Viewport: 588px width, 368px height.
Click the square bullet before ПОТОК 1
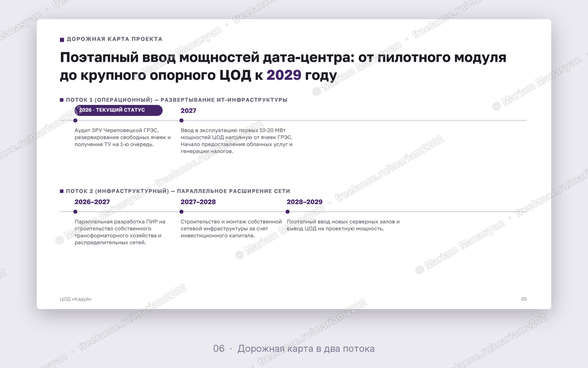62,100
